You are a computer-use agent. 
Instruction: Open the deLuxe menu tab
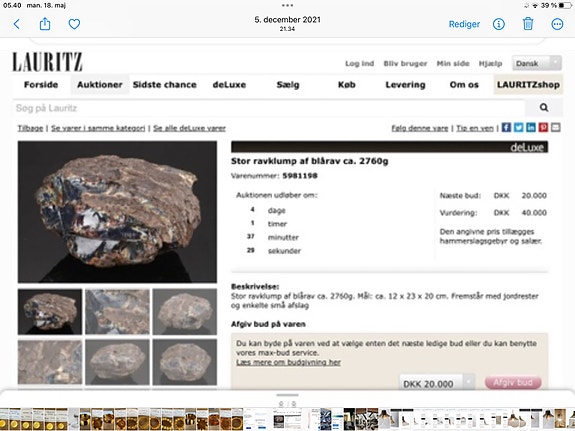pyautogui.click(x=229, y=85)
